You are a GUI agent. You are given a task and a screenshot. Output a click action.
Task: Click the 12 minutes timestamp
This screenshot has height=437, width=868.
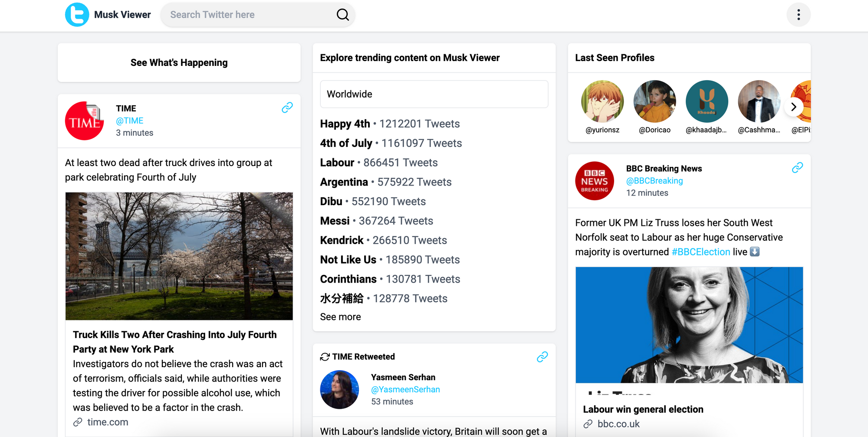(x=647, y=193)
